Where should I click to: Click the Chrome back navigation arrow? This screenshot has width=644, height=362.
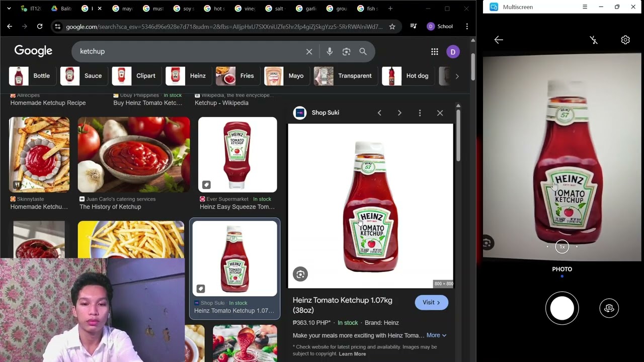pyautogui.click(x=10, y=26)
